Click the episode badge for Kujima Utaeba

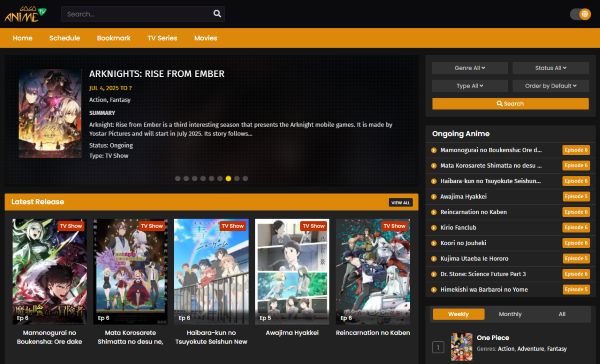click(576, 259)
